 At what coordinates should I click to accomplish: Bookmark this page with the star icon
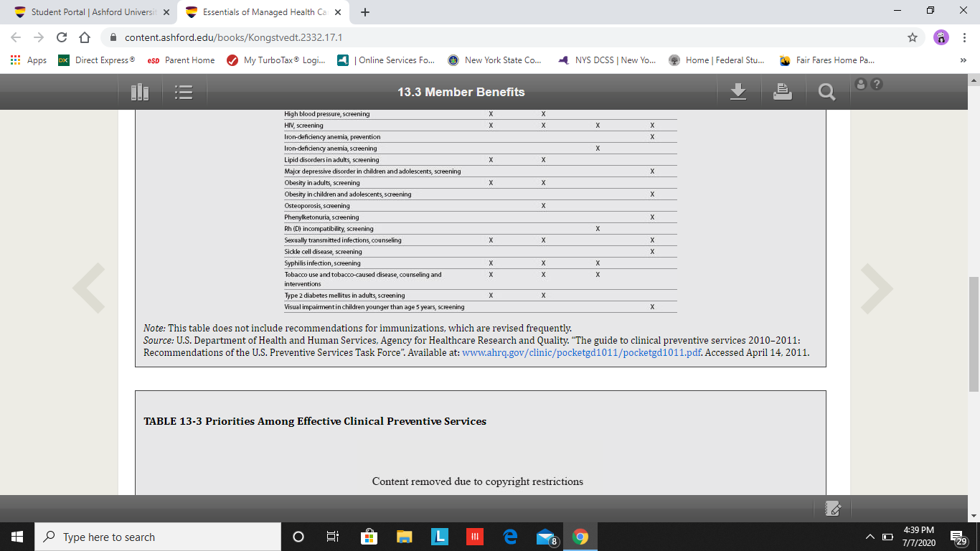click(913, 37)
